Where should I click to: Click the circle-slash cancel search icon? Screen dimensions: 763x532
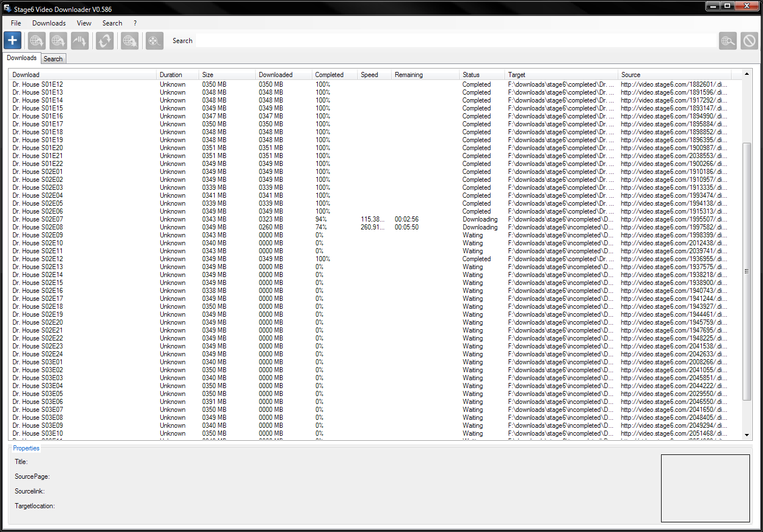click(749, 41)
